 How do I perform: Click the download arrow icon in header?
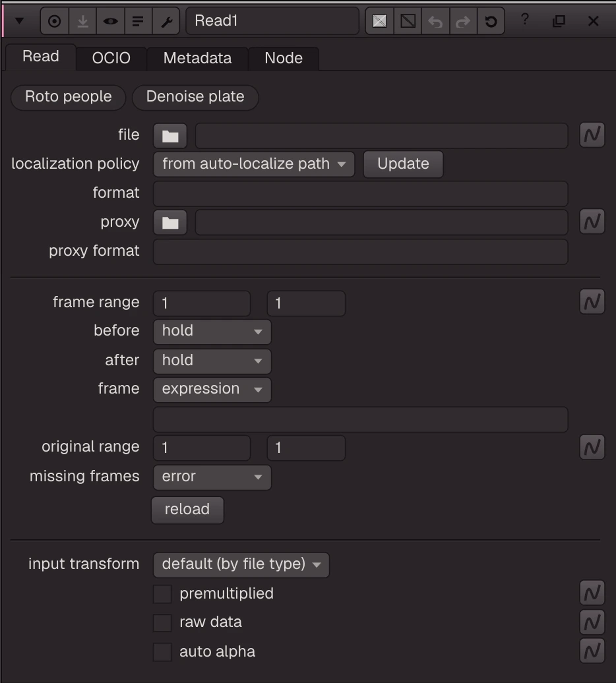[82, 21]
